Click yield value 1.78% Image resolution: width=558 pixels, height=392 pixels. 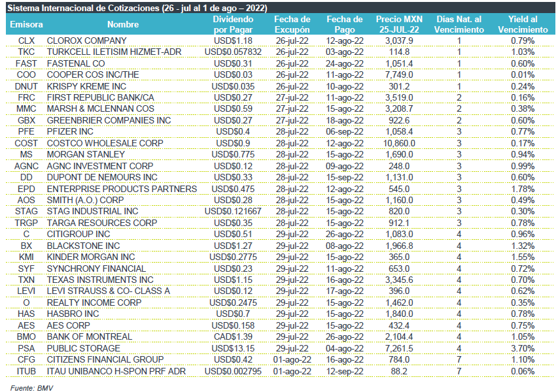coord(523,189)
